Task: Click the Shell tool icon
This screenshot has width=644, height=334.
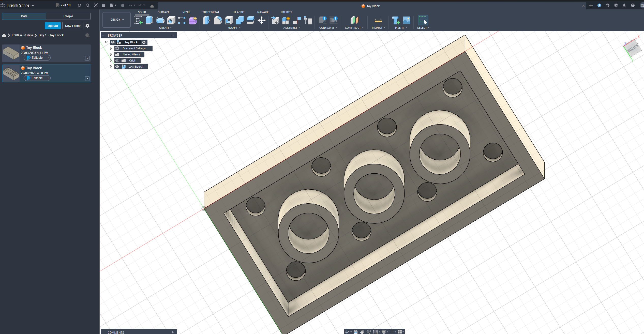Action: 229,20
